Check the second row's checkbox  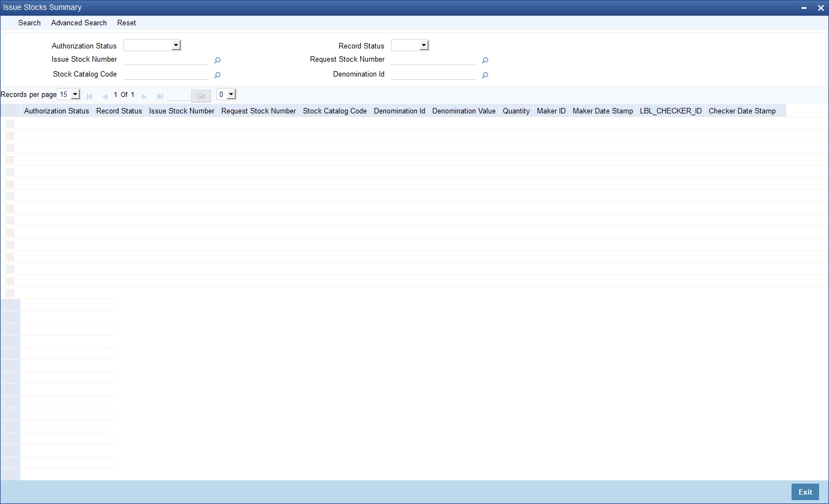point(10,136)
